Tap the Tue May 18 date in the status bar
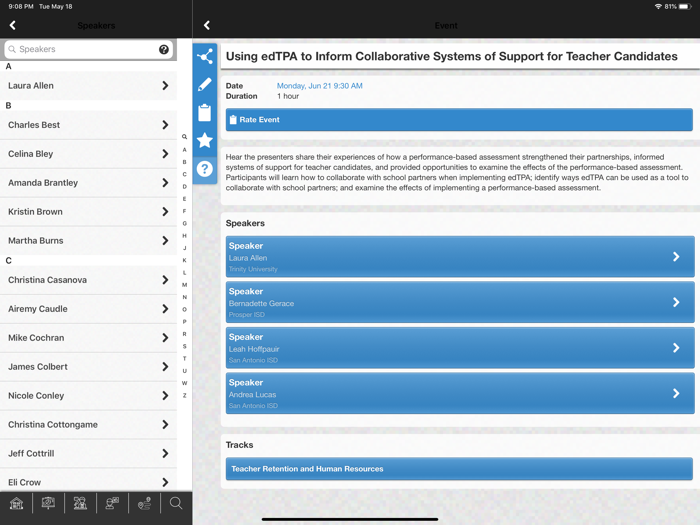 (x=55, y=7)
